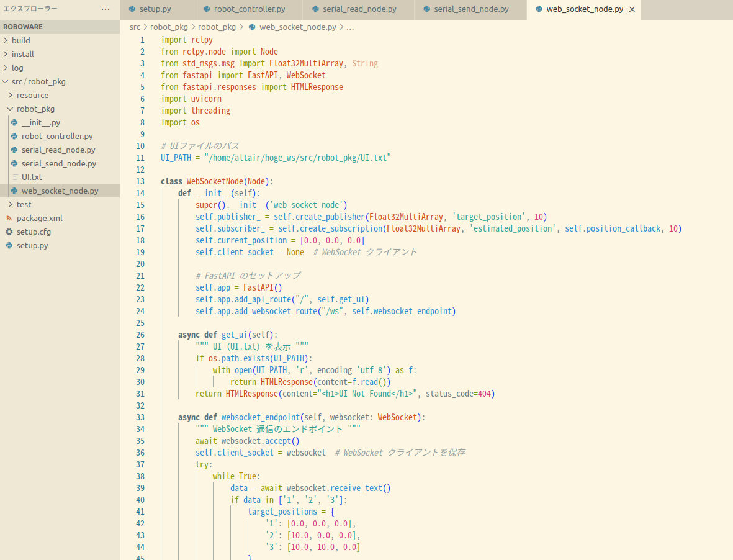Open serial_send_node.py from the explorer tree
This screenshot has height=560, width=733.
58,163
